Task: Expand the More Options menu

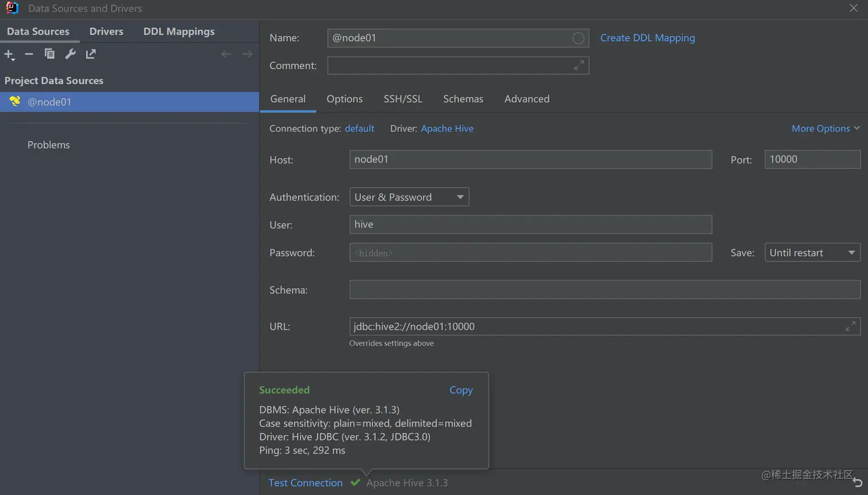Action: [x=826, y=128]
